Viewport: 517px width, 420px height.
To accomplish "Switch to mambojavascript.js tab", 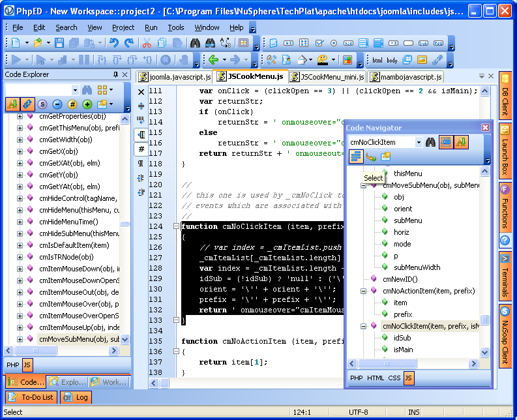I will click(x=406, y=77).
